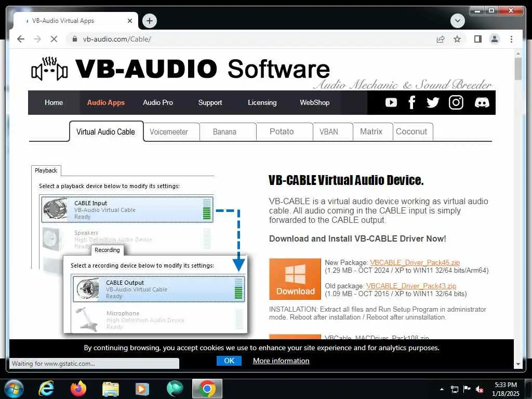Click the scrollbar down arrow
The width and height of the screenshot is (532, 399).
518,364
